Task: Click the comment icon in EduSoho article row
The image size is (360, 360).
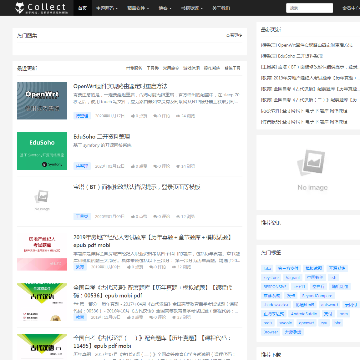Action: point(155,166)
